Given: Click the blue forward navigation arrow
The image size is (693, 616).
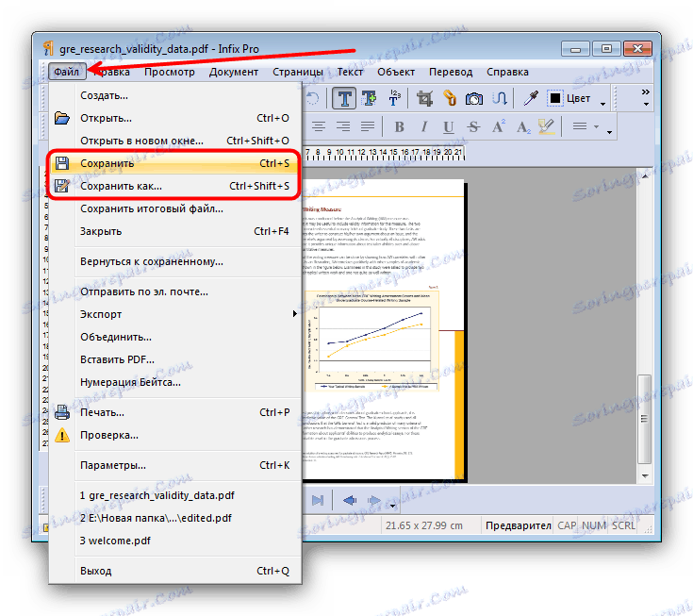Looking at the screenshot, I should (374, 501).
